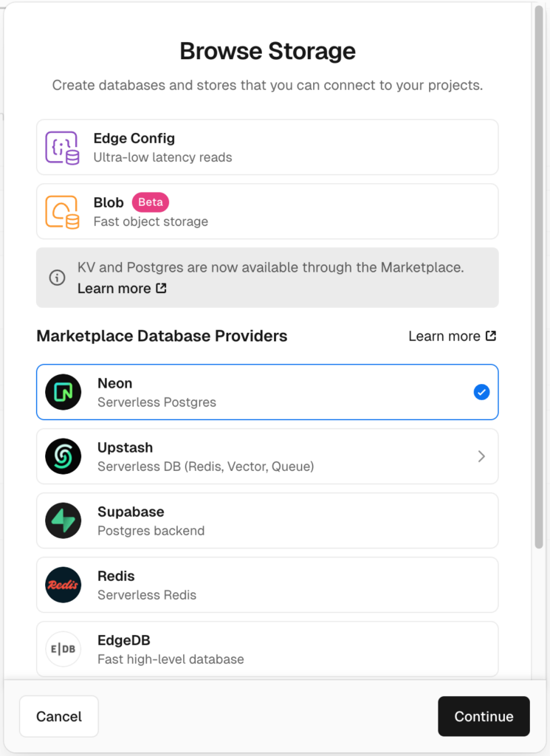The image size is (550, 756).
Task: Toggle the blue checkmark on Neon
Action: (481, 392)
